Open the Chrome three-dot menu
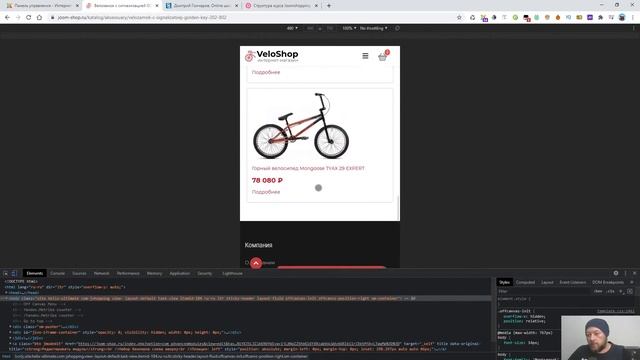 pos(633,18)
